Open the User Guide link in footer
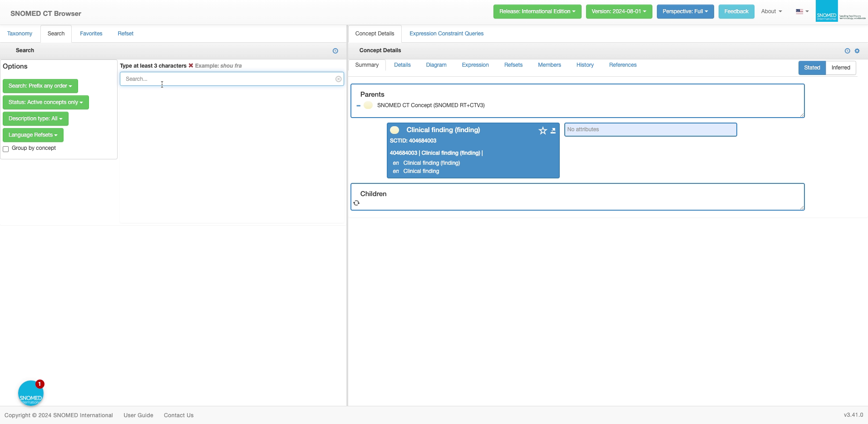868x424 pixels. click(138, 415)
